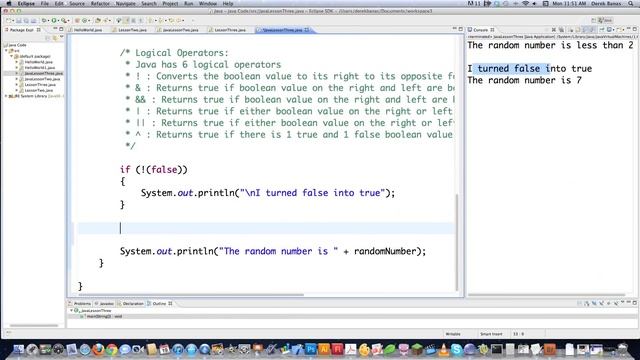Open Photoshop from the Dock
This screenshot has width=640, height=360.
pyautogui.click(x=311, y=349)
